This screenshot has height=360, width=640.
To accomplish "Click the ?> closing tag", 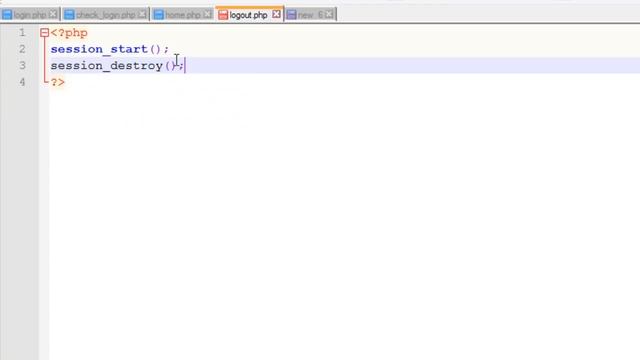I will pos(58,82).
